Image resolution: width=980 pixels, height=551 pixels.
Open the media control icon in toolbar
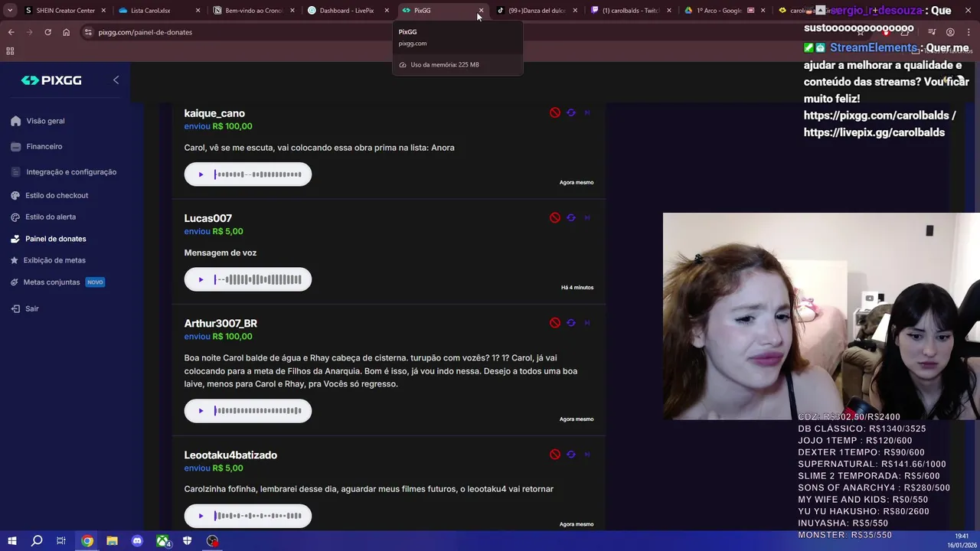pyautogui.click(x=932, y=32)
